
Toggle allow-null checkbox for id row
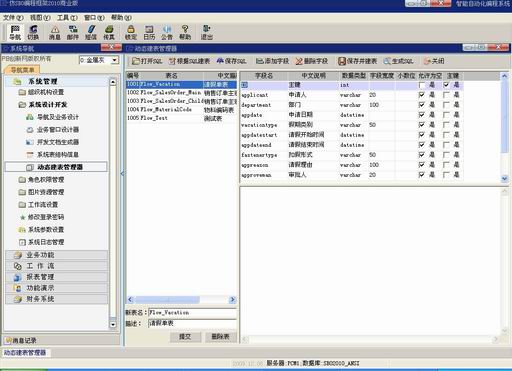point(422,85)
